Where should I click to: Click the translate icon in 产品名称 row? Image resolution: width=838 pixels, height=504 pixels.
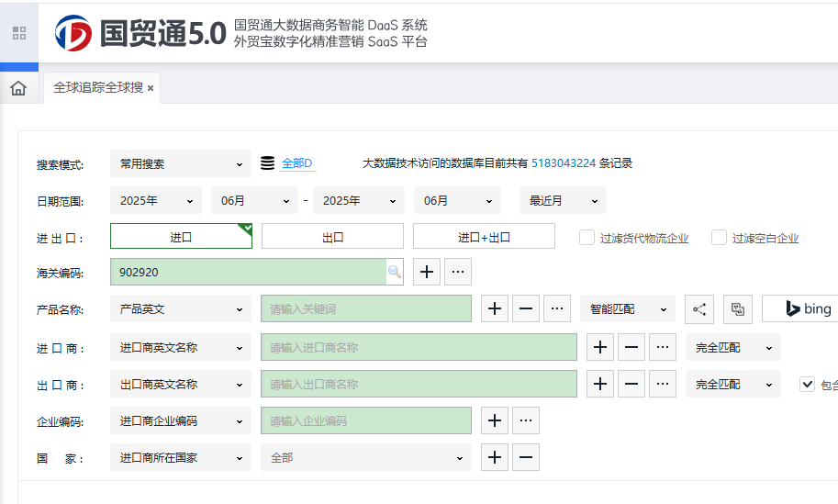pos(738,309)
